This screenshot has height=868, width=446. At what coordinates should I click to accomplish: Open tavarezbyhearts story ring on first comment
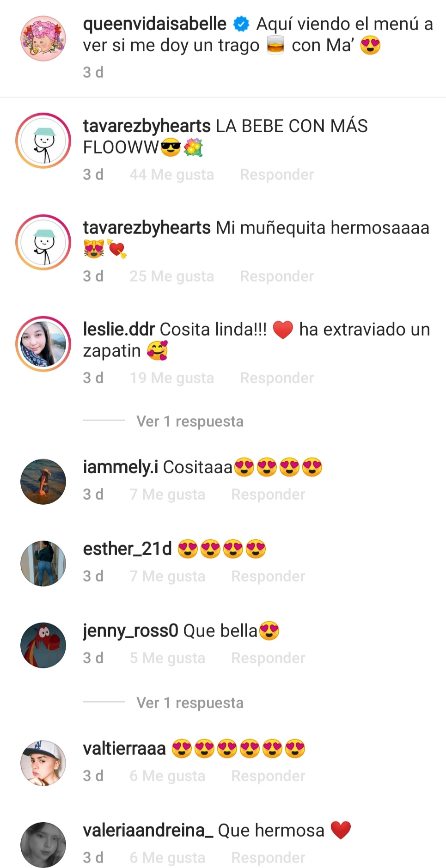pyautogui.click(x=43, y=141)
